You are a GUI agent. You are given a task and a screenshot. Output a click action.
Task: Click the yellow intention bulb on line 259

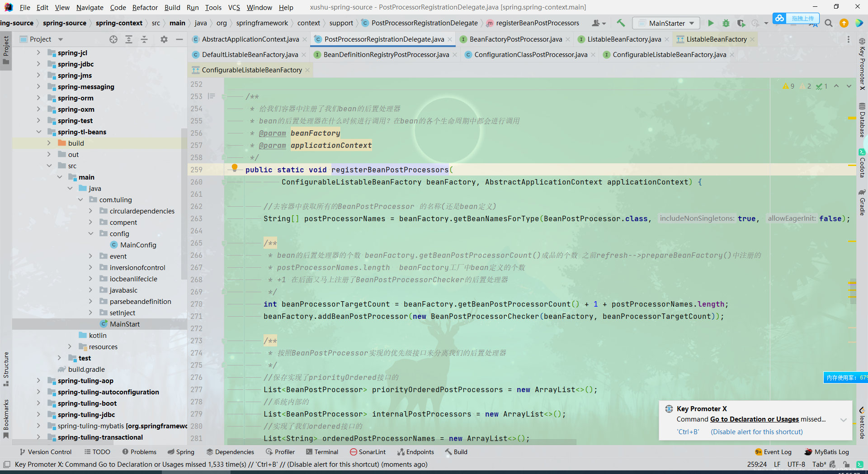[x=234, y=168]
